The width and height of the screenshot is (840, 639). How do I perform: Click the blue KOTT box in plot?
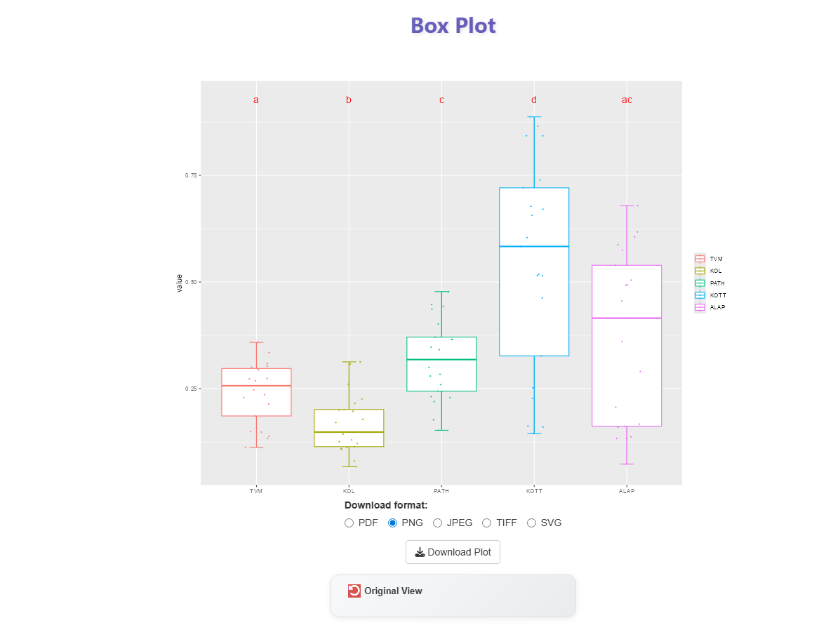[x=534, y=271]
